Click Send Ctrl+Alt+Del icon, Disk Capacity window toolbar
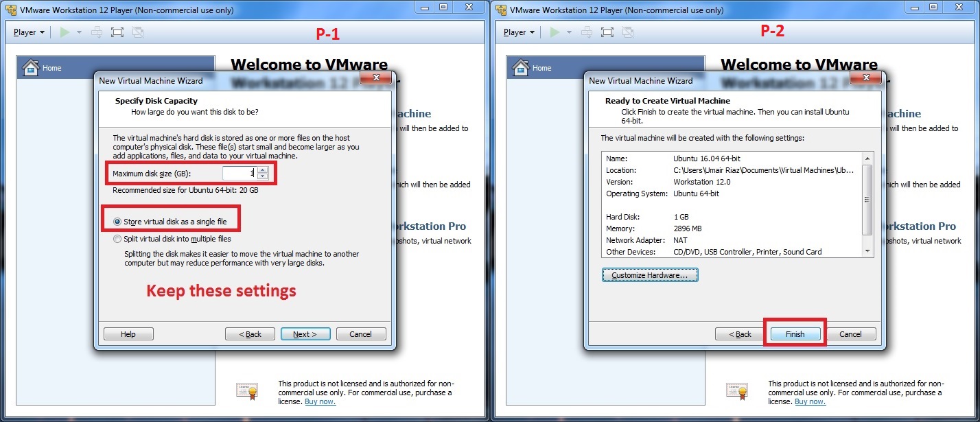The height and width of the screenshot is (422, 980). 97,32
